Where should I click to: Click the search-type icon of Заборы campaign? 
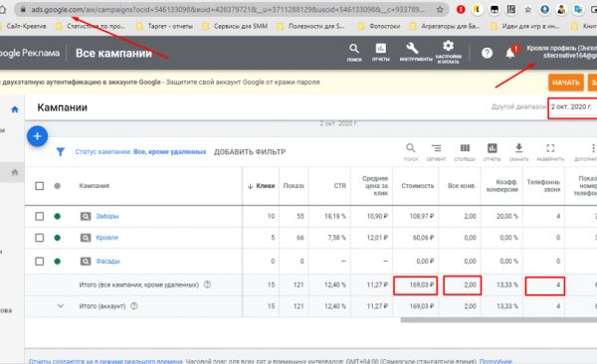pyautogui.click(x=86, y=216)
